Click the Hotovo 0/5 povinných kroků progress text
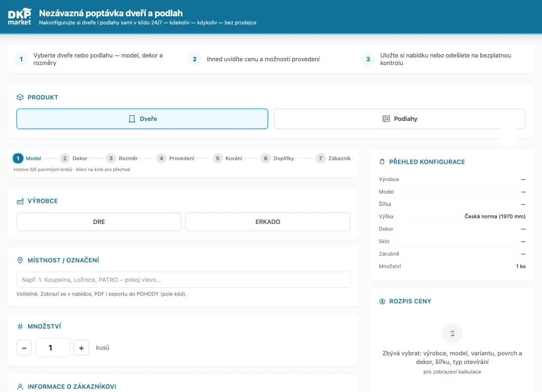 (72, 169)
